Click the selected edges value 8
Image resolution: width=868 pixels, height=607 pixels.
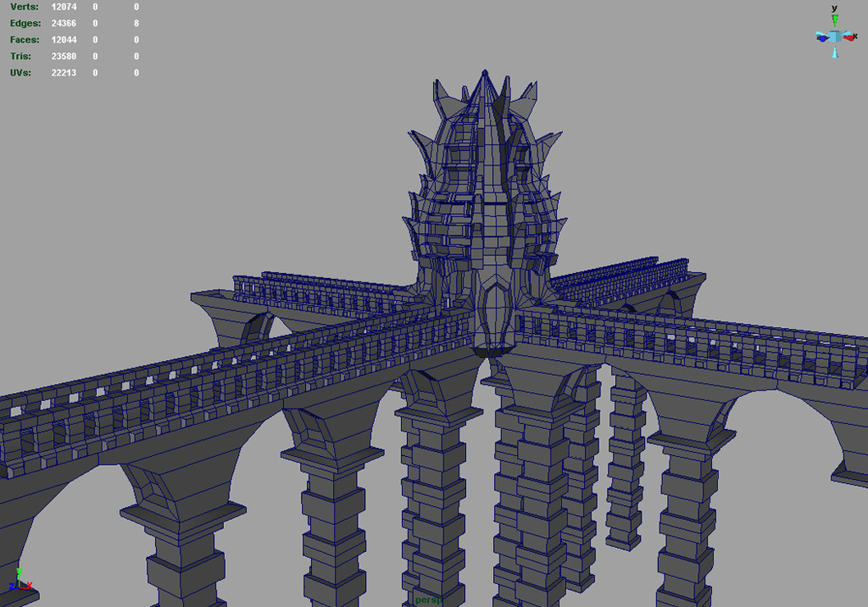(x=136, y=23)
